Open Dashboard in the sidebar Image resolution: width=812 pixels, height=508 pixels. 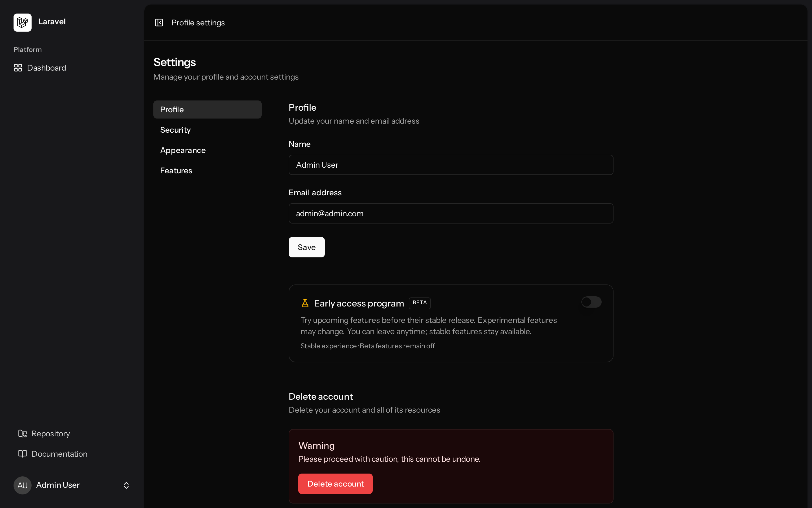(72, 68)
